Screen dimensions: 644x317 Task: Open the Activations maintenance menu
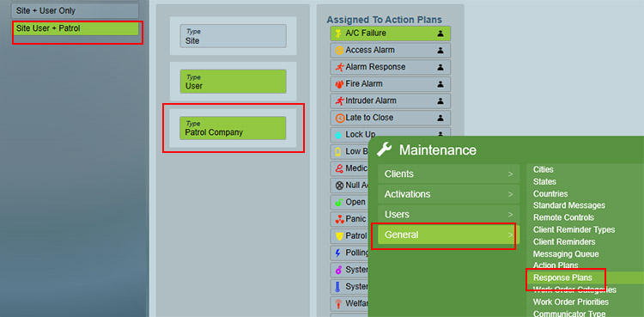coord(449,194)
